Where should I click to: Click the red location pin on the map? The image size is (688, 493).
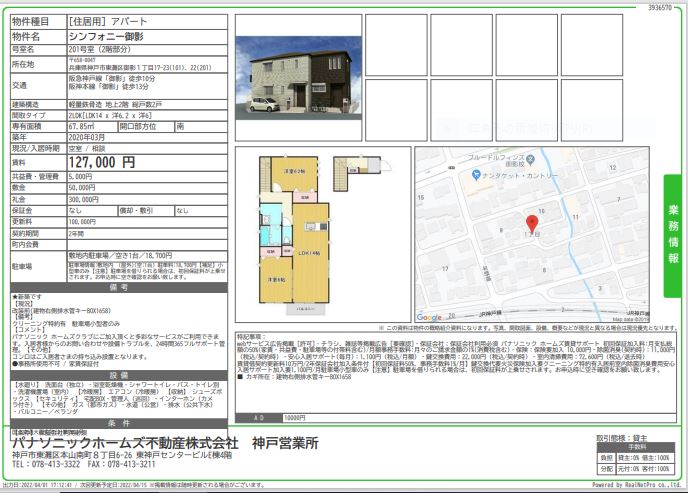532,223
